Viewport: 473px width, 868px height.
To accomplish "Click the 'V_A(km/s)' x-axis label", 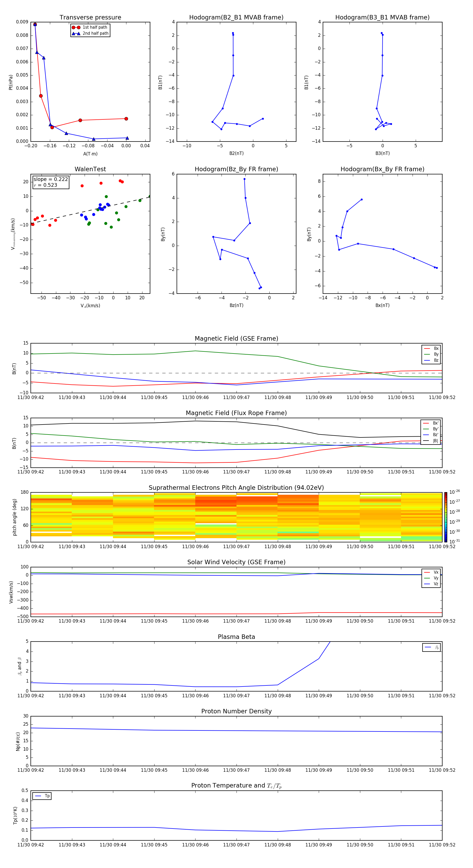I will tap(90, 306).
